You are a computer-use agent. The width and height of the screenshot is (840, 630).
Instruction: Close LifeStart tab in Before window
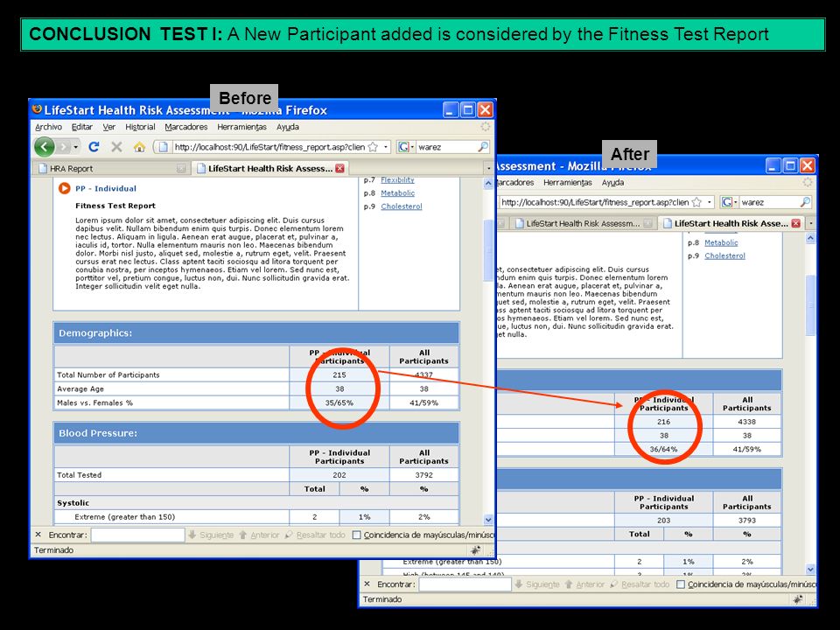point(339,168)
